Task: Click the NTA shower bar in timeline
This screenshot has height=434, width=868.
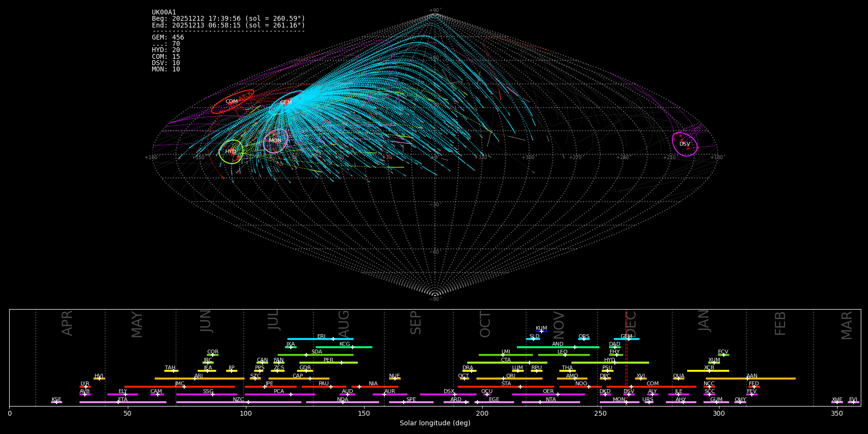Action: pyautogui.click(x=551, y=402)
